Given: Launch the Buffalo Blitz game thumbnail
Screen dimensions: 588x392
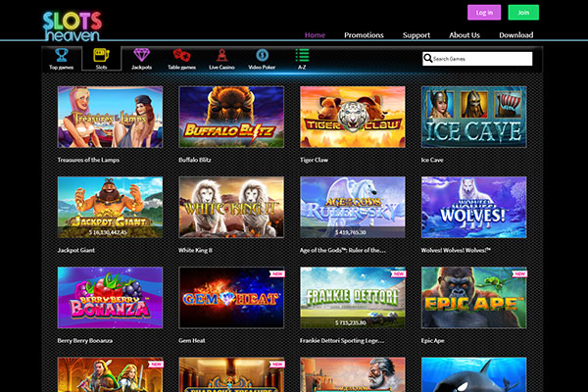Looking at the screenshot, I should (231, 117).
